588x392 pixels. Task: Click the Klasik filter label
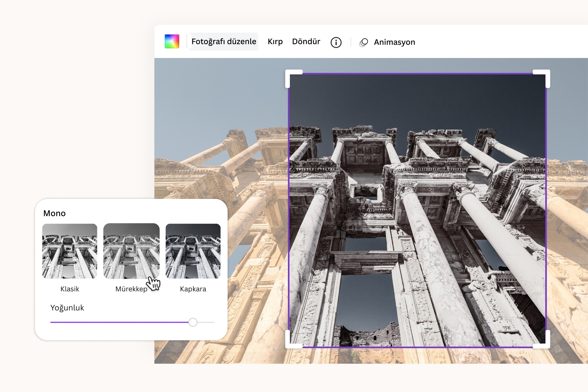[70, 289]
